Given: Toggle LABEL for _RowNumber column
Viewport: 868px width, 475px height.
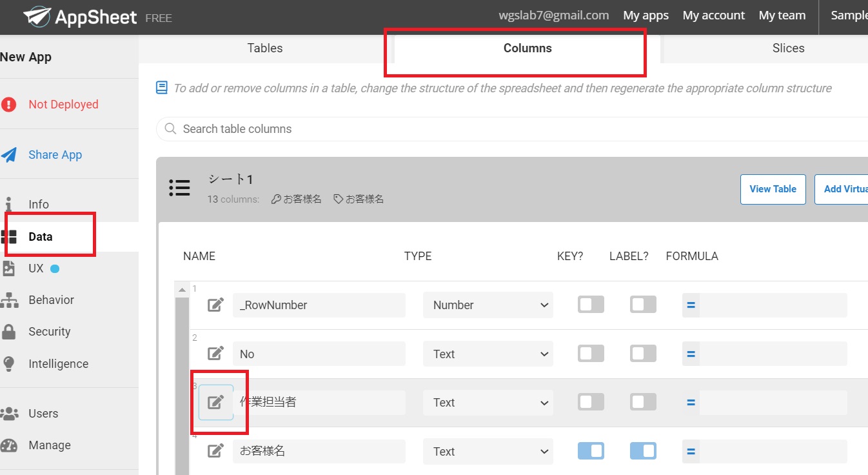Looking at the screenshot, I should pyautogui.click(x=643, y=305).
